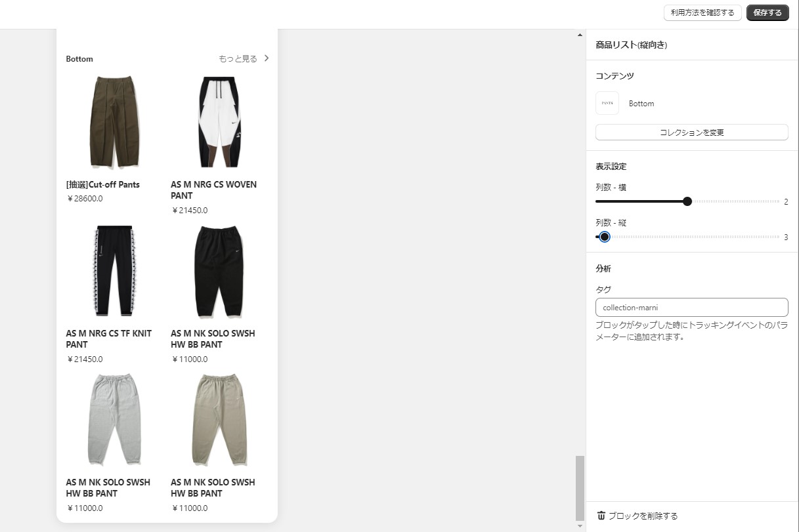Focus the タグ input field collection-marni
Viewport: 799px width, 532px height.
click(691, 307)
